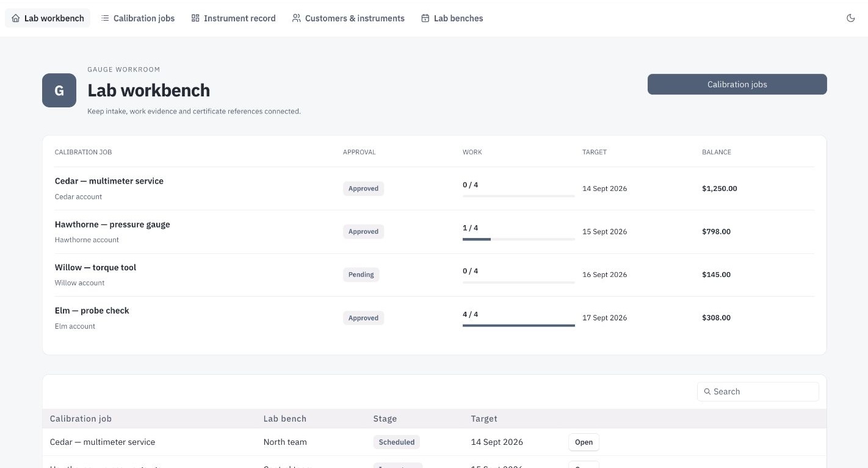Switch to the Calibration jobs nav tab
The height and width of the screenshot is (468, 868).
coord(138,18)
